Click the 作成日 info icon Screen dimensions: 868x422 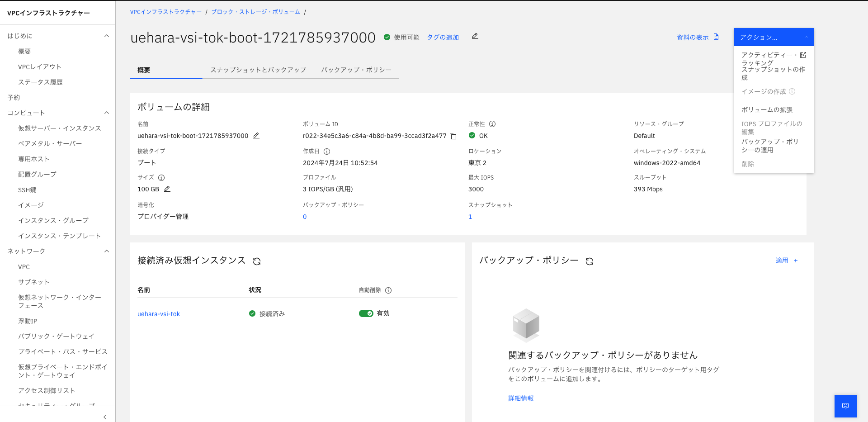(x=327, y=151)
